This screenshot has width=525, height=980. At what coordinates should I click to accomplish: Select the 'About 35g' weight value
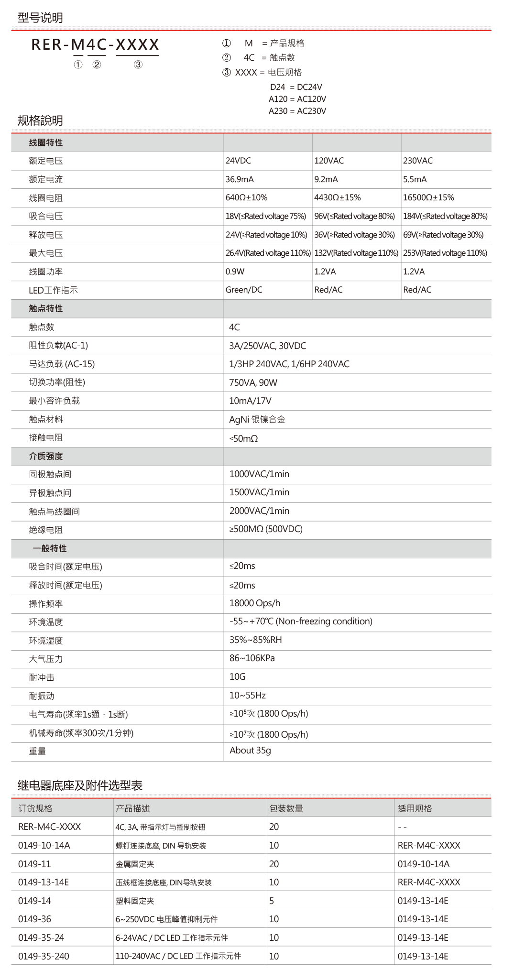[x=250, y=750]
